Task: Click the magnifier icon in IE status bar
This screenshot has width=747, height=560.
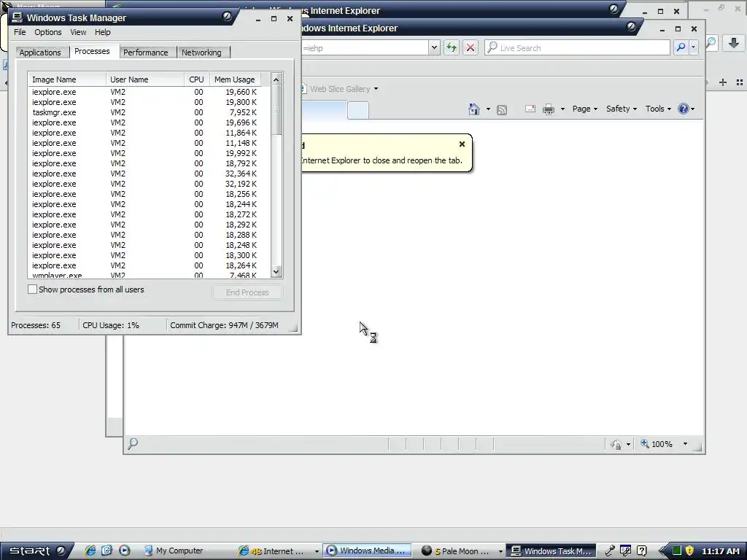Action: [133, 444]
